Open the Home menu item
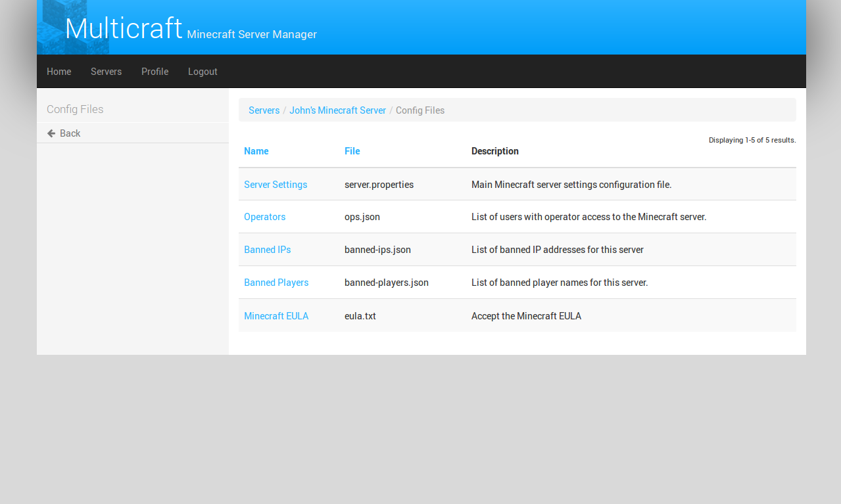841x504 pixels. tap(59, 72)
